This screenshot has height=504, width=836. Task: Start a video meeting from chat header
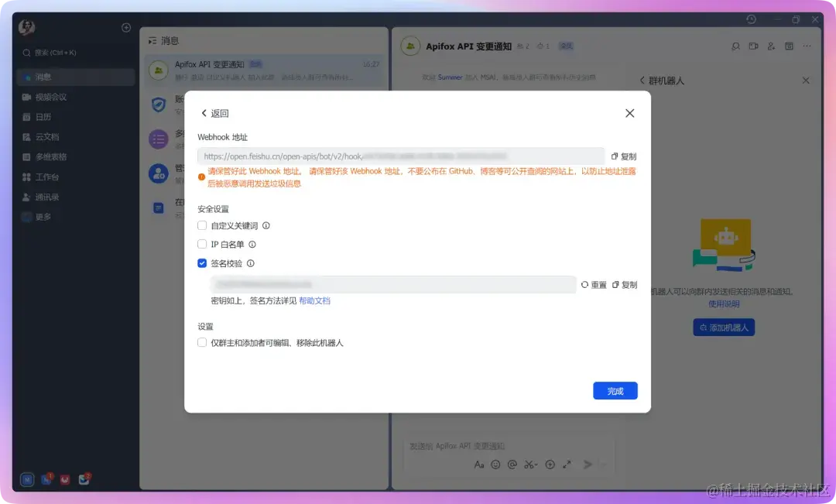753,46
